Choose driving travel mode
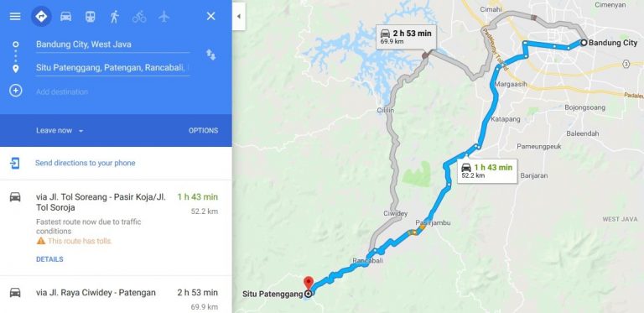The width and height of the screenshot is (644, 313). 65,17
